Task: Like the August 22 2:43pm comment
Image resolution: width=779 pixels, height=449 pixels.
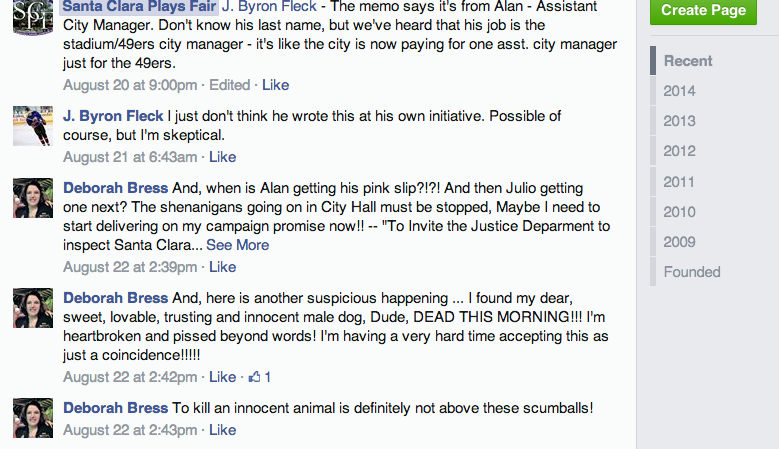Action: click(222, 430)
